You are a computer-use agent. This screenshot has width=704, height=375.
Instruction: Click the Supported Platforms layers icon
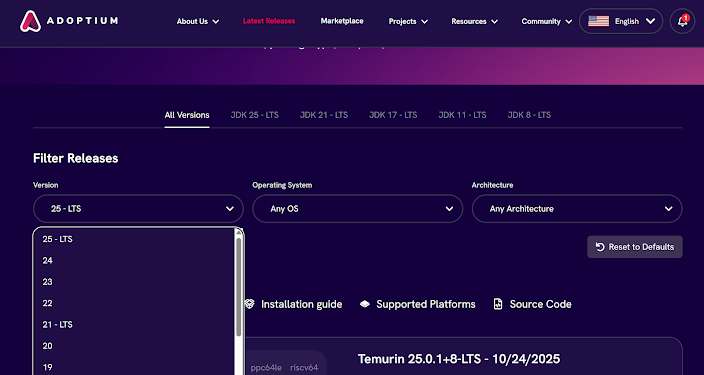coord(365,304)
